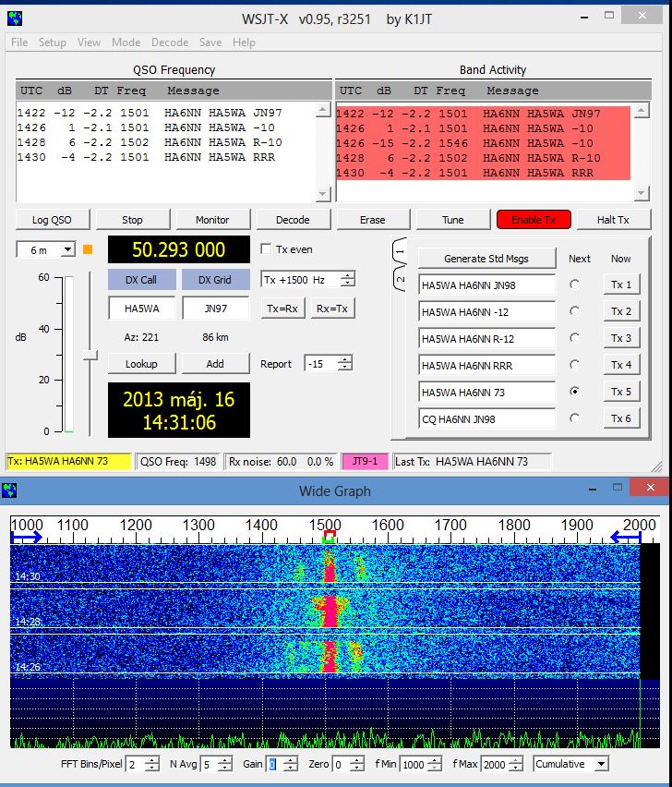Select the green Rx frequency marker on the scale
Viewport: 672px width, 787px height.
tap(329, 539)
